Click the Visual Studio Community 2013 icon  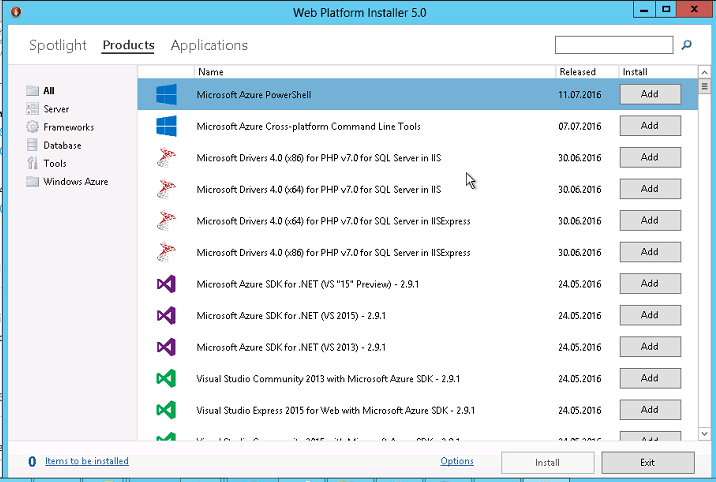166,379
